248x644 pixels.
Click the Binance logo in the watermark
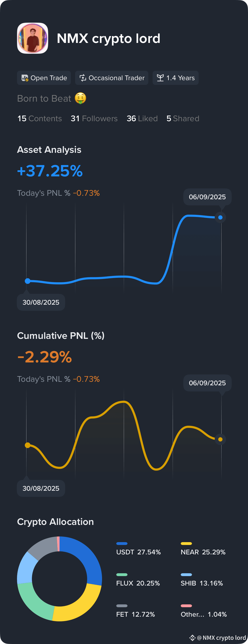(192, 638)
